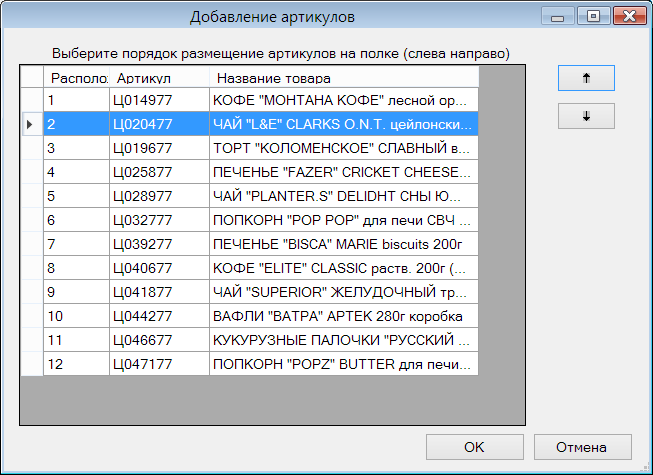Click the ЧАЙ "SUPERIOR" product name
This screenshot has height=475, width=653.
point(344,292)
